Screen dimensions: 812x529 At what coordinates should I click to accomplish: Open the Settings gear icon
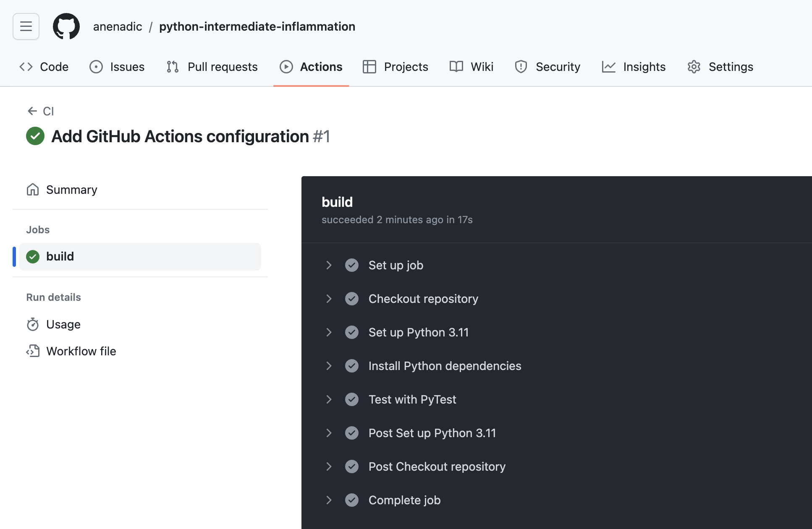point(694,67)
